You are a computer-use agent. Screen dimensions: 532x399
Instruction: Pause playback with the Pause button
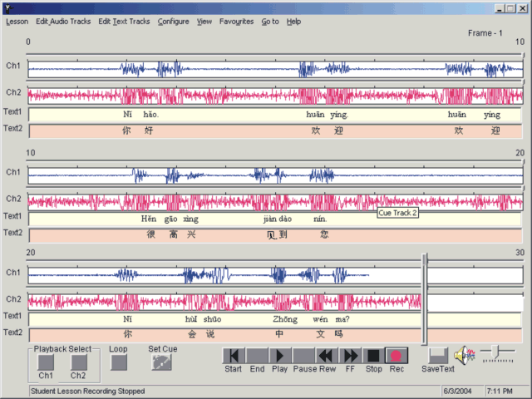303,357
